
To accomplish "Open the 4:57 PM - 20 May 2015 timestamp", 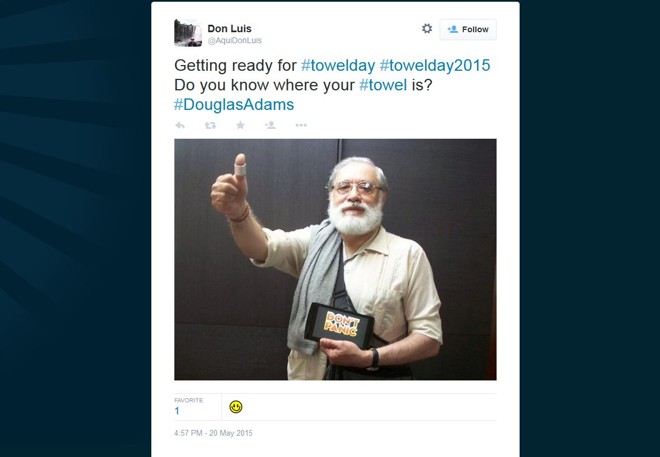I will tap(213, 433).
